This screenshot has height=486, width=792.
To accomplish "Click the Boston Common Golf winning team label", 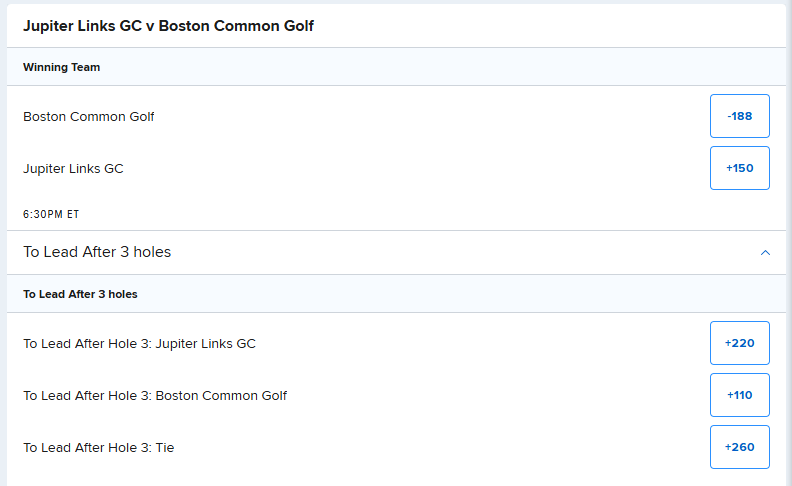I will (x=88, y=117).
